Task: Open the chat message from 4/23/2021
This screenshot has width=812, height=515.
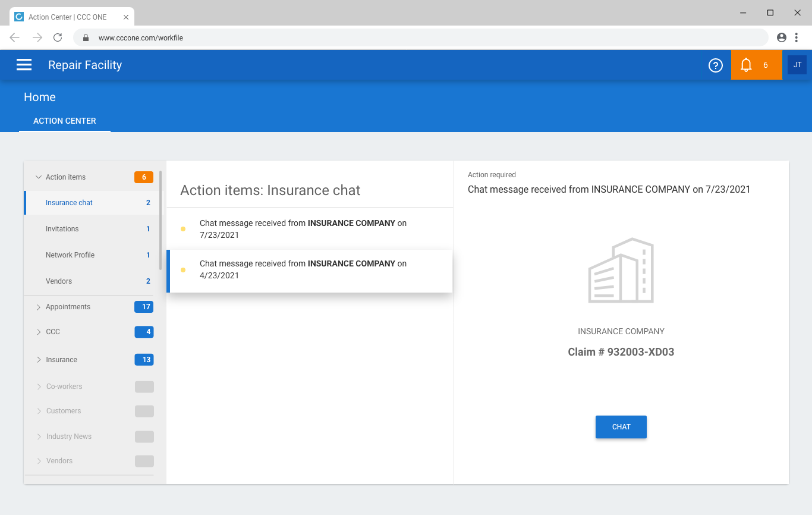Action: tap(310, 271)
